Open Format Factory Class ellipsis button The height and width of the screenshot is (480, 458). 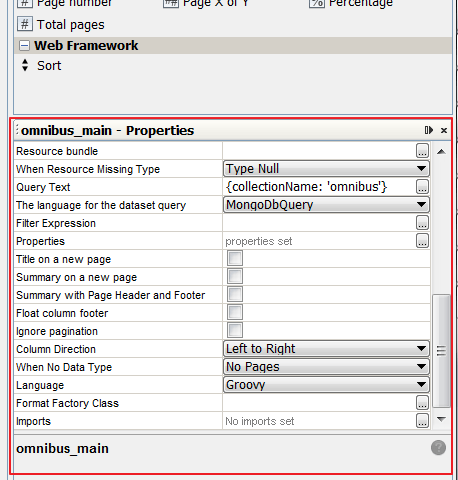coord(422,403)
